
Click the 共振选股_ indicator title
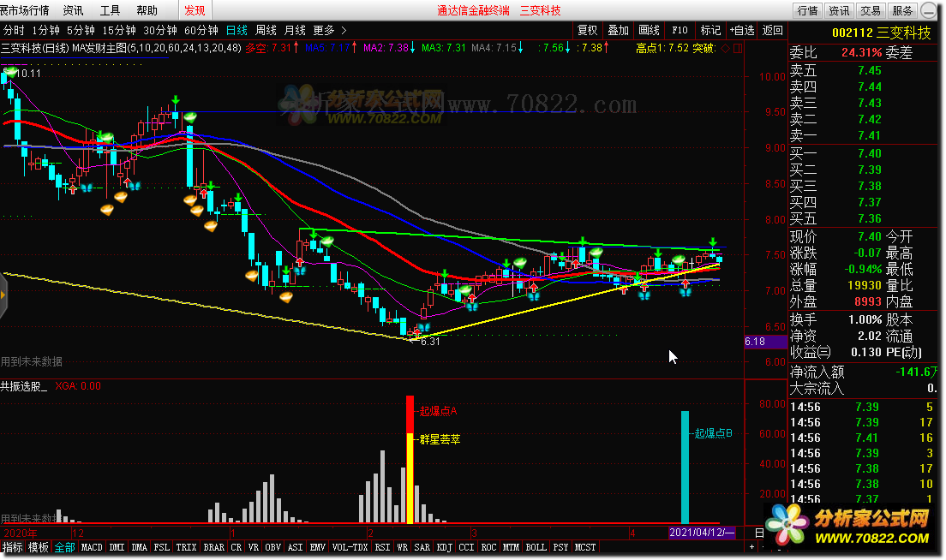tap(24, 386)
